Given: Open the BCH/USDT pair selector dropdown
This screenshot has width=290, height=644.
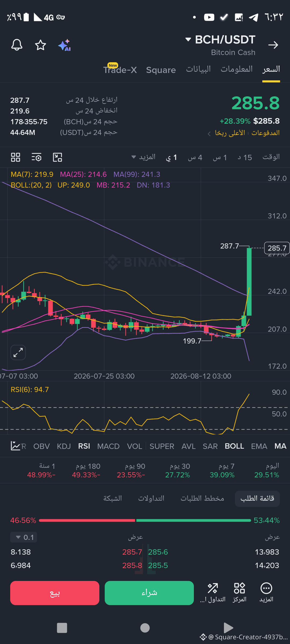Looking at the screenshot, I should click(220, 40).
